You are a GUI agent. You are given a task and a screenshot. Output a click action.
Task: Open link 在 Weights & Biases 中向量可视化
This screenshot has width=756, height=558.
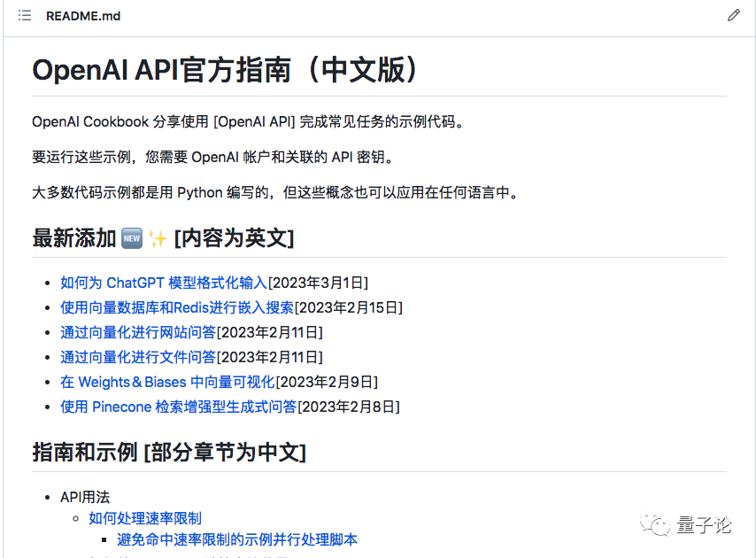[x=167, y=382]
